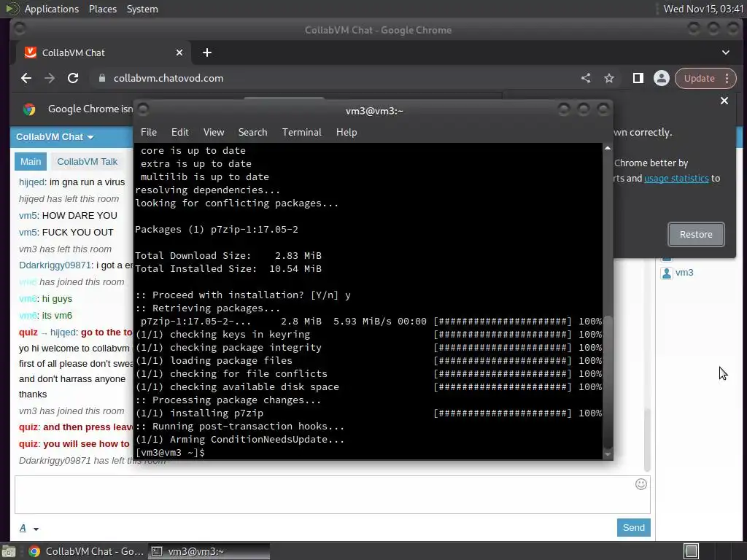Viewport: 747px width, 560px height.
Task: Click vm3 in the user list
Action: tap(684, 273)
